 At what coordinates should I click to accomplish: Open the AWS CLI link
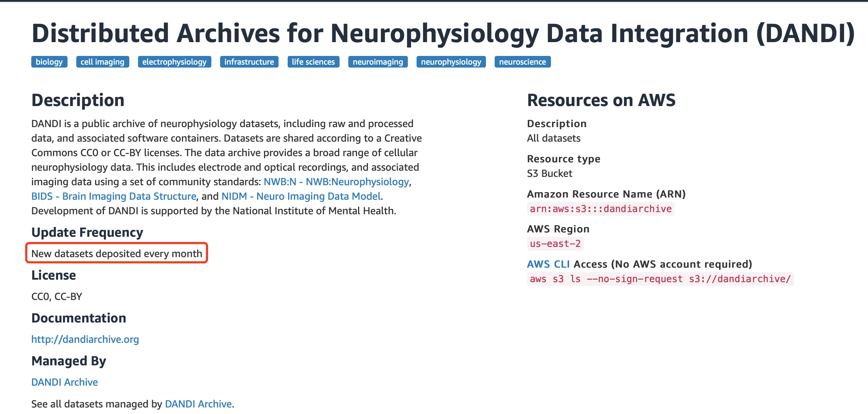pyautogui.click(x=548, y=264)
